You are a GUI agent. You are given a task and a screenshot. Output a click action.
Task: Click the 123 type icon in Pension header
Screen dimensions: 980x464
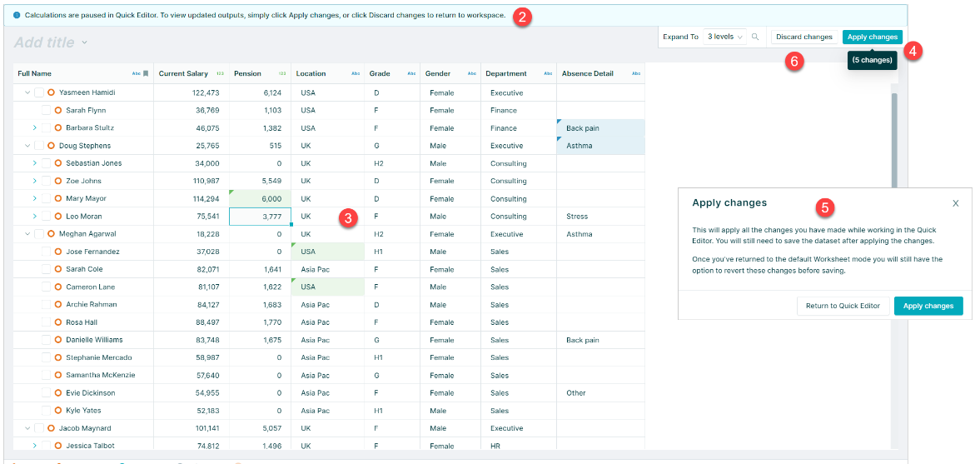[x=282, y=73]
